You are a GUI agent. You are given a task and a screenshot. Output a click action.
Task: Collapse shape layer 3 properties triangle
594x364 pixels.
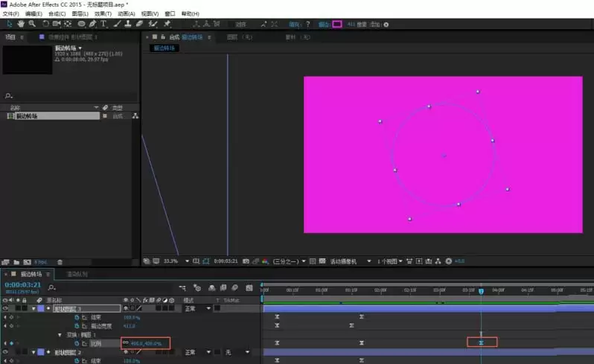click(33, 309)
